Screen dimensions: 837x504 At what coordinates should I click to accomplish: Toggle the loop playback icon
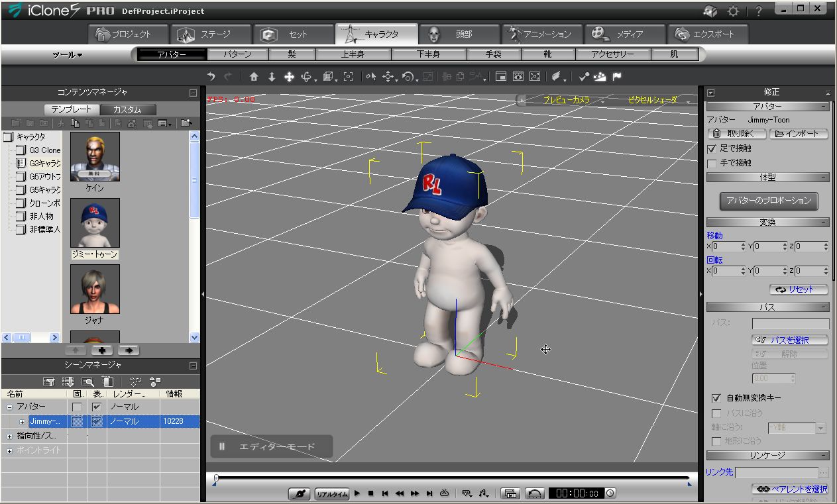(x=445, y=493)
